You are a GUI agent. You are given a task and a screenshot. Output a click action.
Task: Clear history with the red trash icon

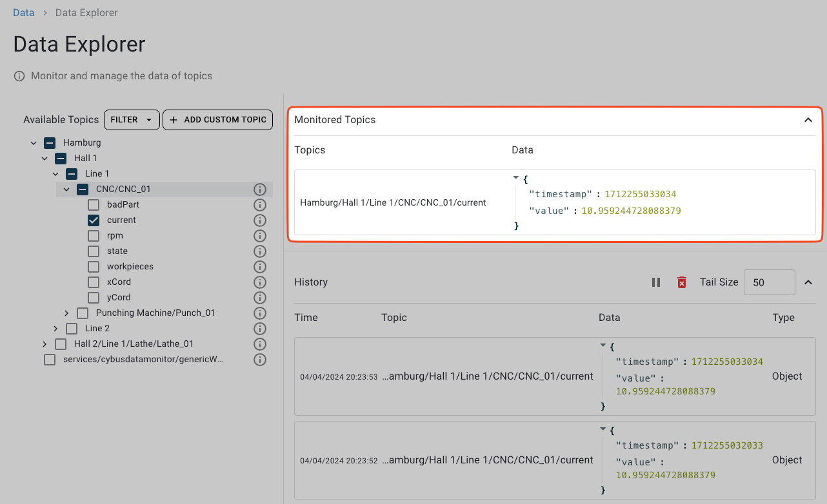pyautogui.click(x=681, y=282)
